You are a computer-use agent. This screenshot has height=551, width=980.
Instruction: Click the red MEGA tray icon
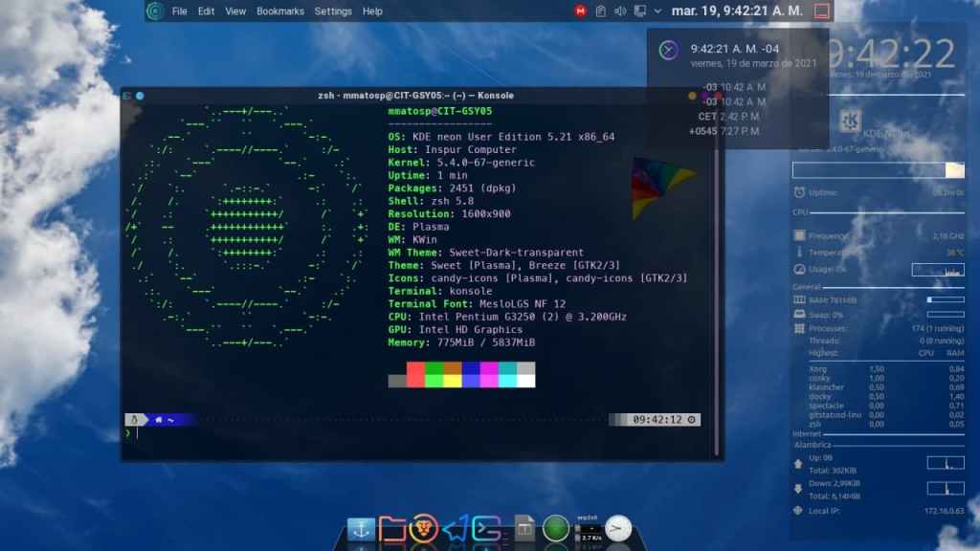click(580, 11)
